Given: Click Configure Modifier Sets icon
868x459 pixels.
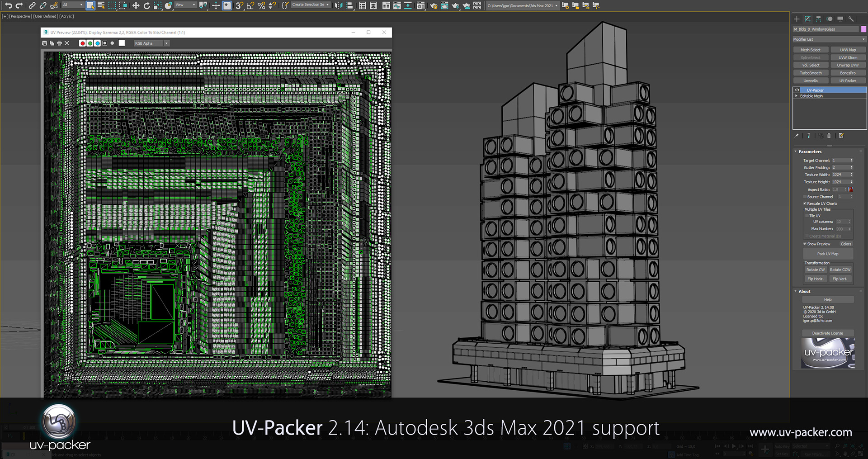Looking at the screenshot, I should click(x=841, y=136).
